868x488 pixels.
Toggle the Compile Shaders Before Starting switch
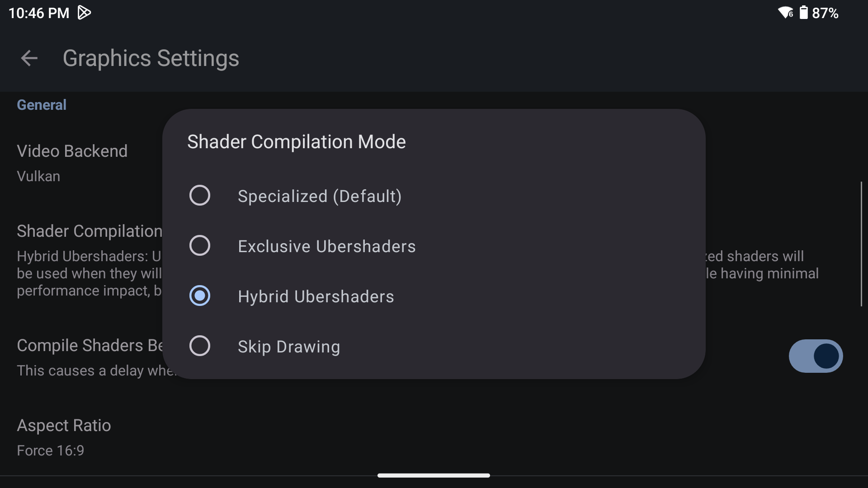tap(815, 356)
